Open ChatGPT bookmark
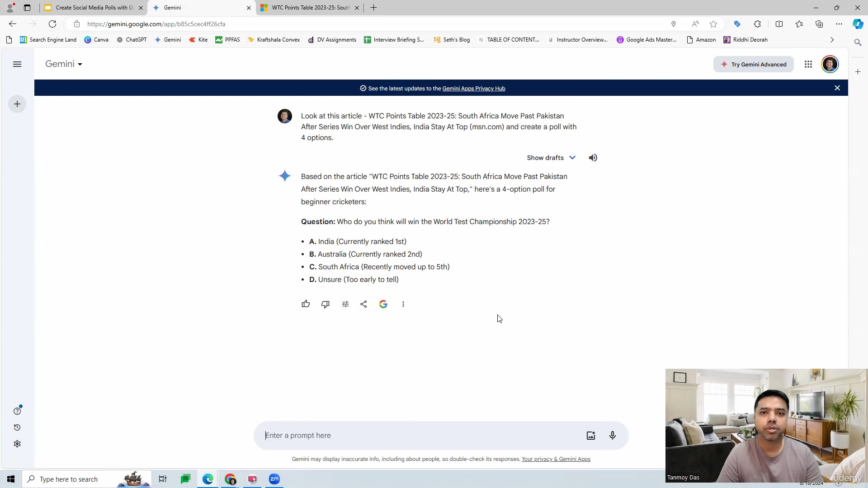Image resolution: width=868 pixels, height=488 pixels. click(x=132, y=40)
